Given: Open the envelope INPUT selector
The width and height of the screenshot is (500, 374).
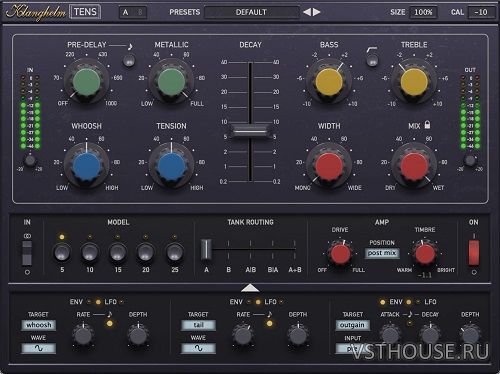Looking at the screenshot, I should pos(353,349).
